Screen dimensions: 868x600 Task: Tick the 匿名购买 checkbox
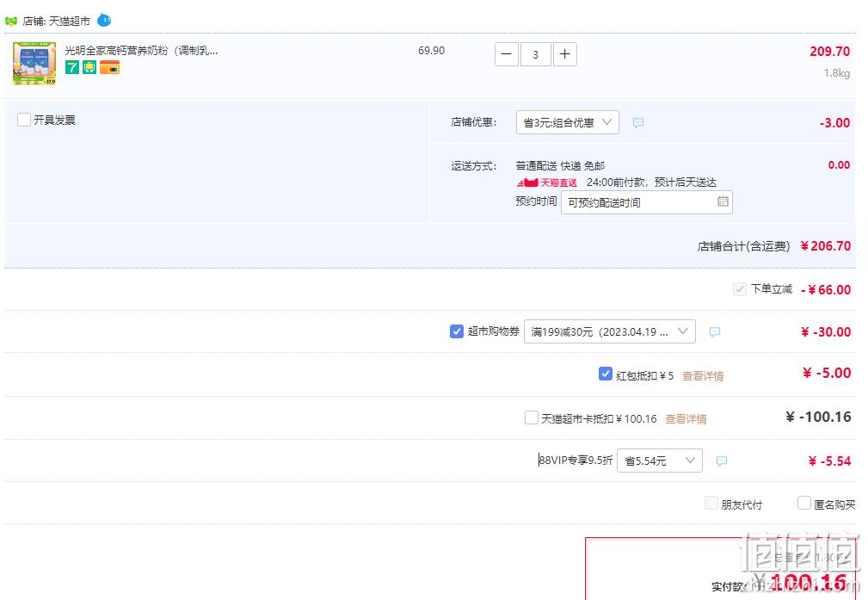803,503
